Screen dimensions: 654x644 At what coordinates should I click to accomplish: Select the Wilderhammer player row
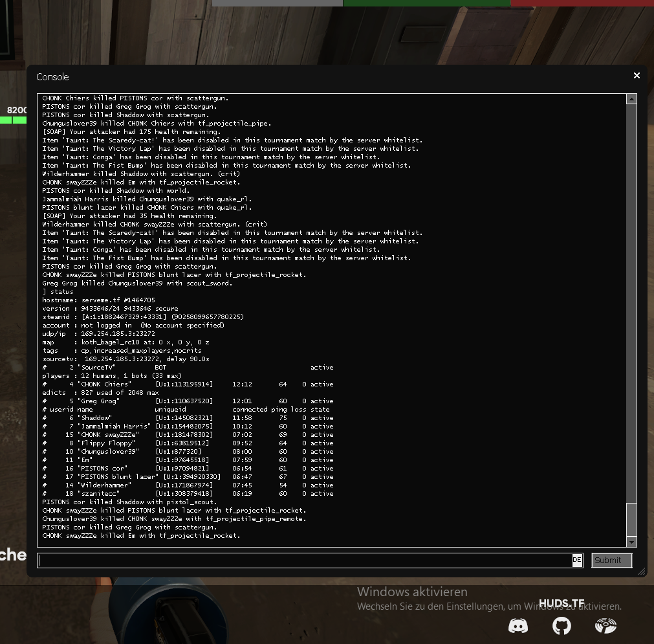(x=188, y=485)
